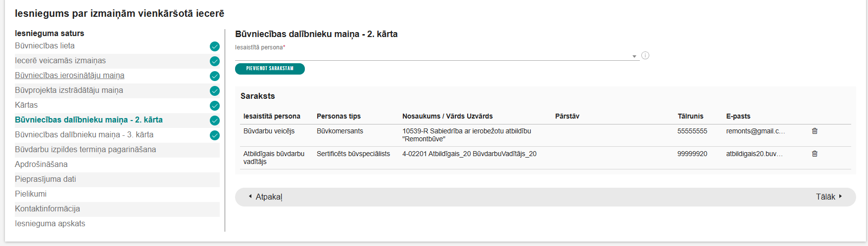Screen dimensions: 868x246
Task: Click checkmark beside Būvprojekta izstrādātāju maiņa
Action: pos(215,91)
